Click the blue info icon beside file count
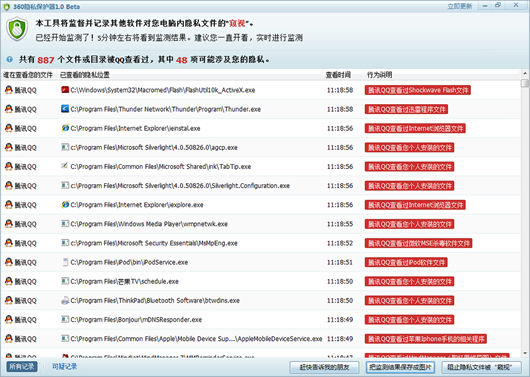Image resolution: width=530 pixels, height=377 pixels. point(9,59)
